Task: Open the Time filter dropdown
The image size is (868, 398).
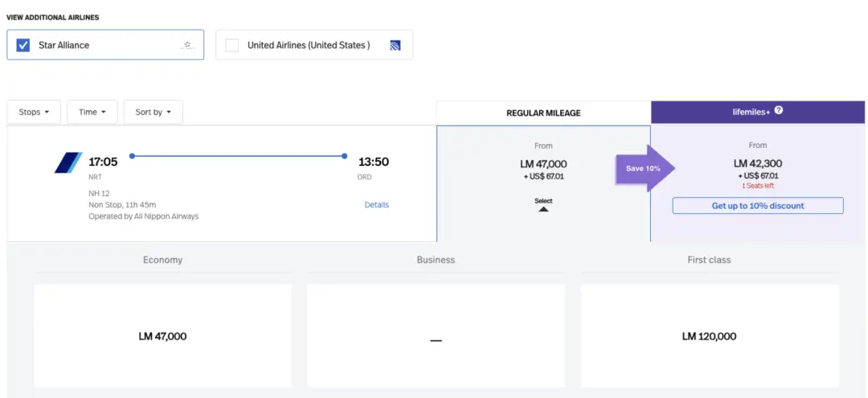Action: (x=92, y=112)
